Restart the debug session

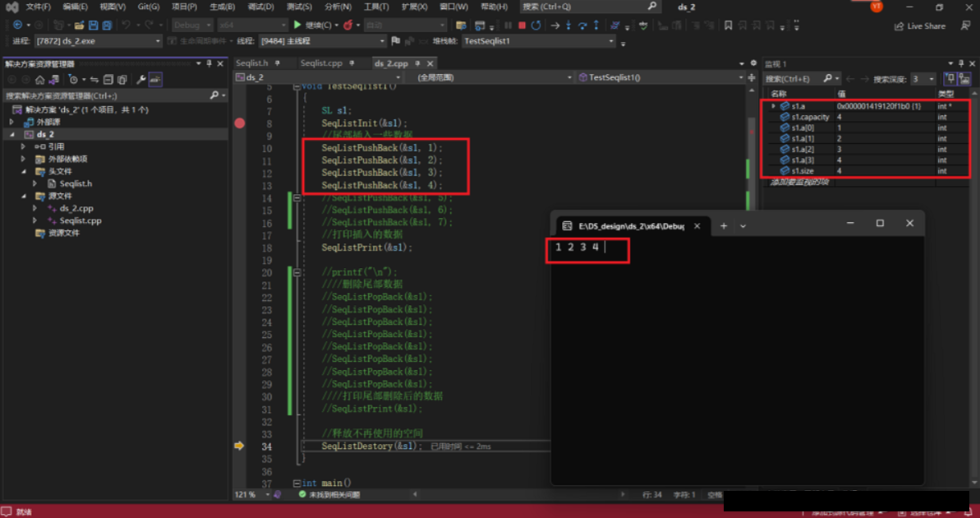(x=536, y=25)
